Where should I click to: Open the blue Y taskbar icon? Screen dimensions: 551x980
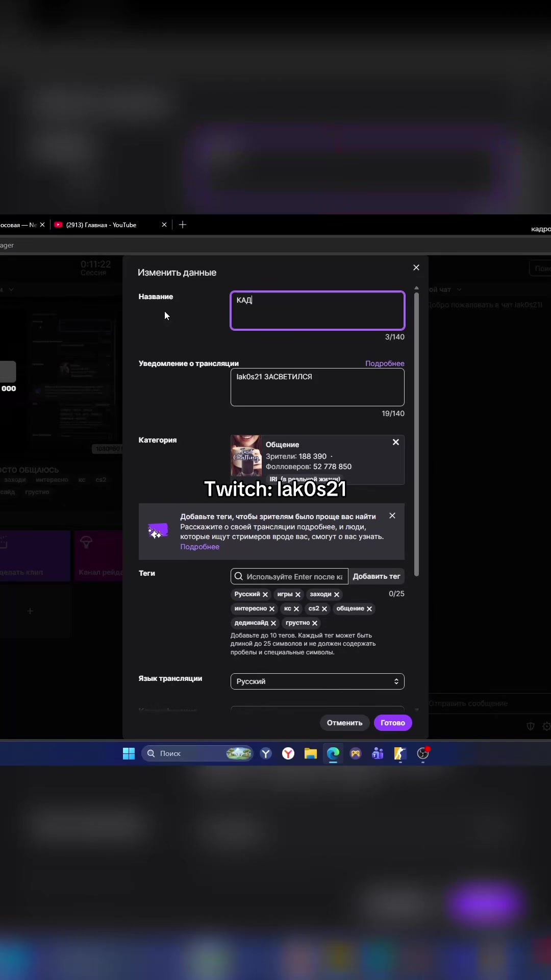coord(266,753)
